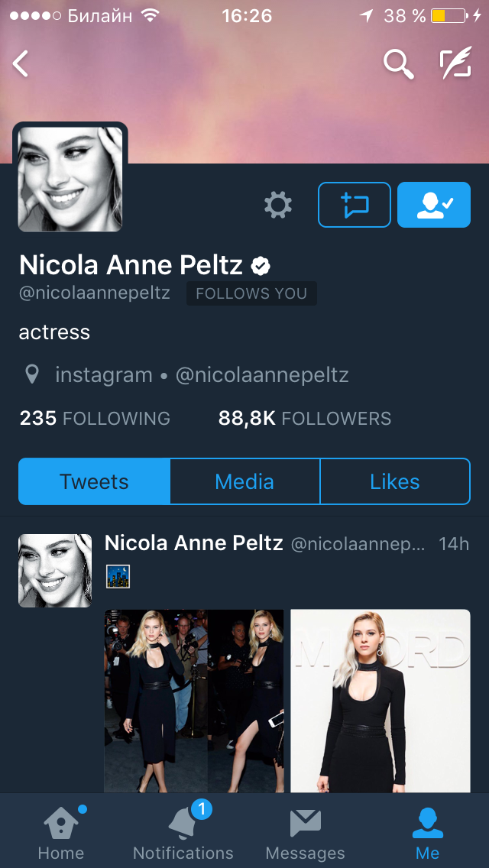Image resolution: width=489 pixels, height=868 pixels.
Task: Open the 235 Following list
Action: click(x=95, y=419)
